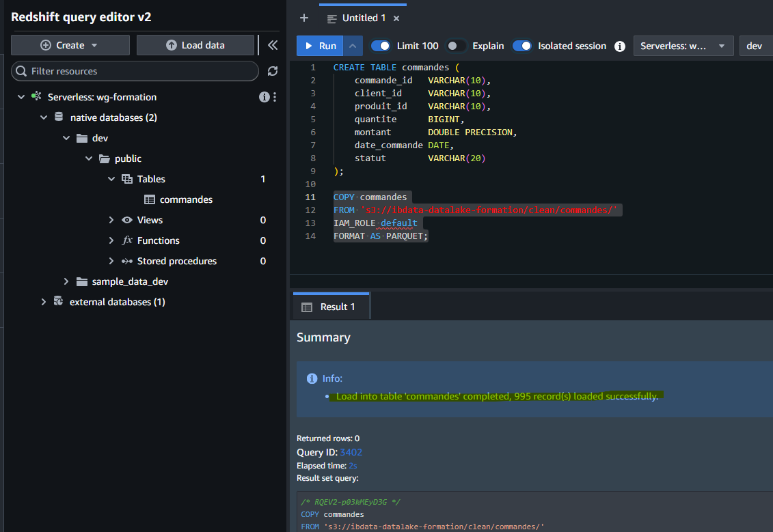Click the Serverless cluster icon
Viewport: 773px width, 532px height.
36,96
